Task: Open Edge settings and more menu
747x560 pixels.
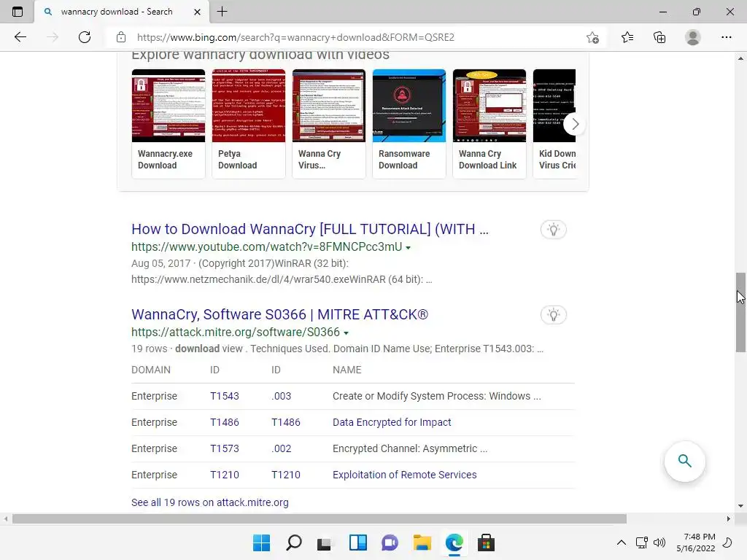Action: (x=726, y=37)
